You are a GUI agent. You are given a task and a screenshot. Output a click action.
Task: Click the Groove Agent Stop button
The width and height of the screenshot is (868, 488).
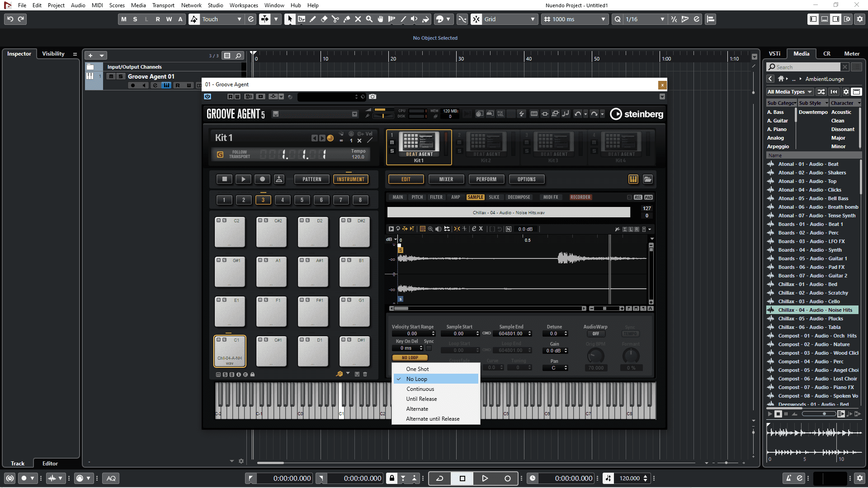(224, 179)
